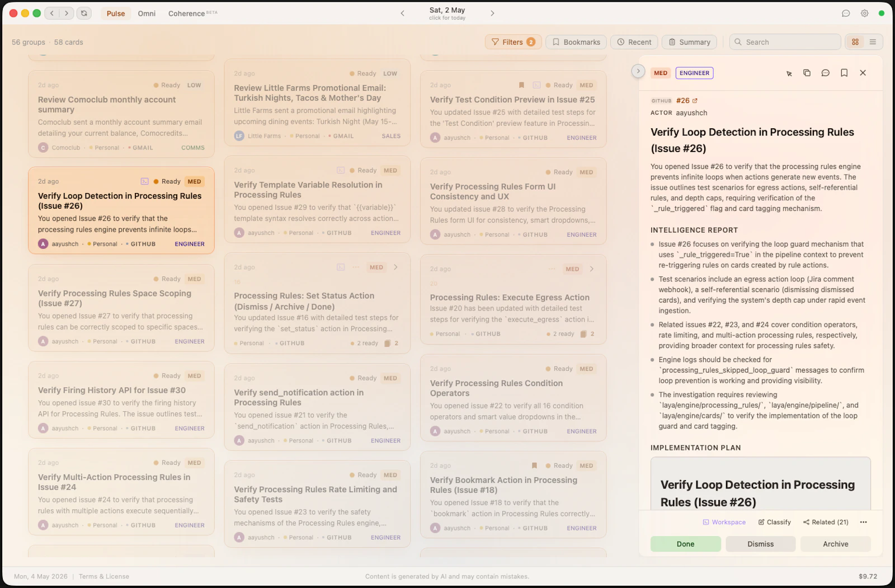Go to next day arrow after Sat, 2 May
Viewport: 895px width, 588px height.
point(492,13)
